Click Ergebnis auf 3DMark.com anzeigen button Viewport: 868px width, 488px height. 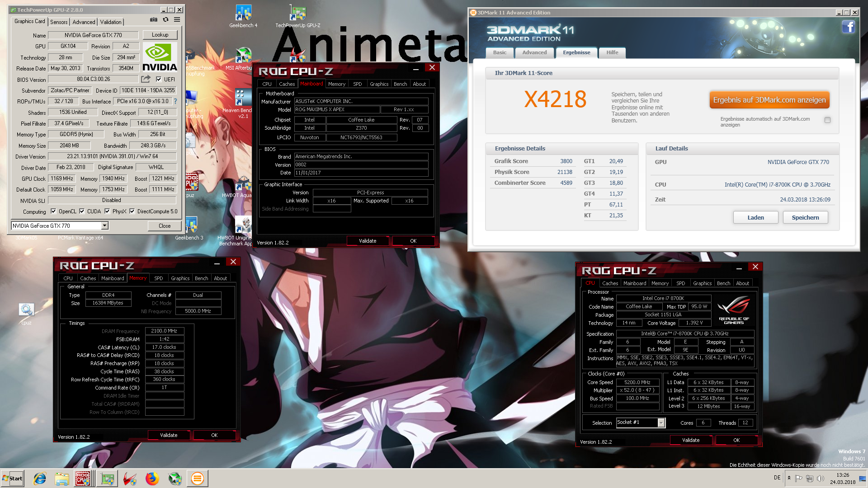(769, 100)
